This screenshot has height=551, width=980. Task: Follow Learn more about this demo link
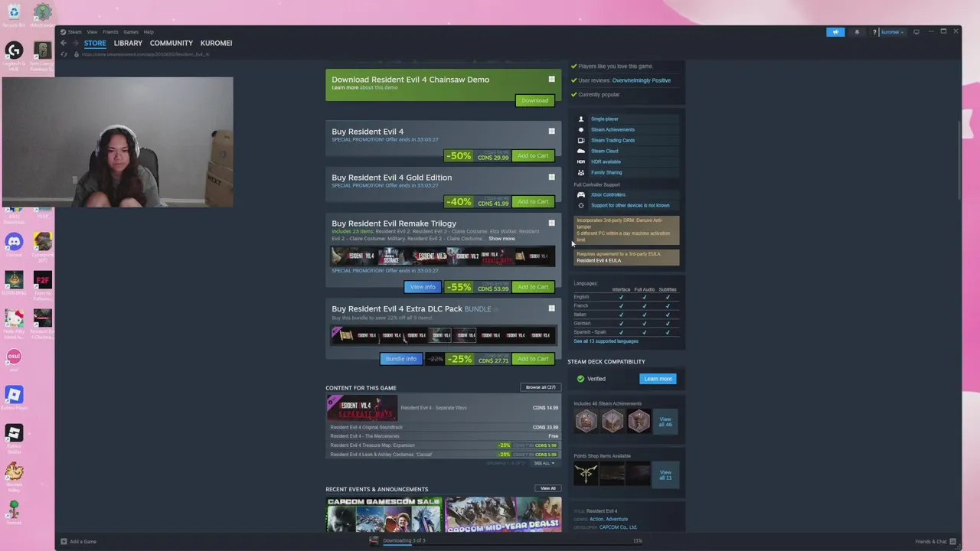345,87
